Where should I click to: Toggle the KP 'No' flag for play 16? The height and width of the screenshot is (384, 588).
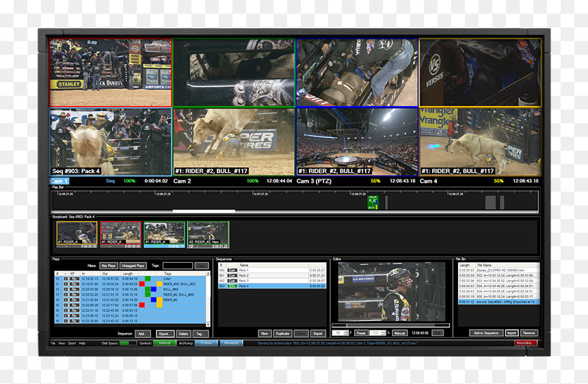[75, 311]
